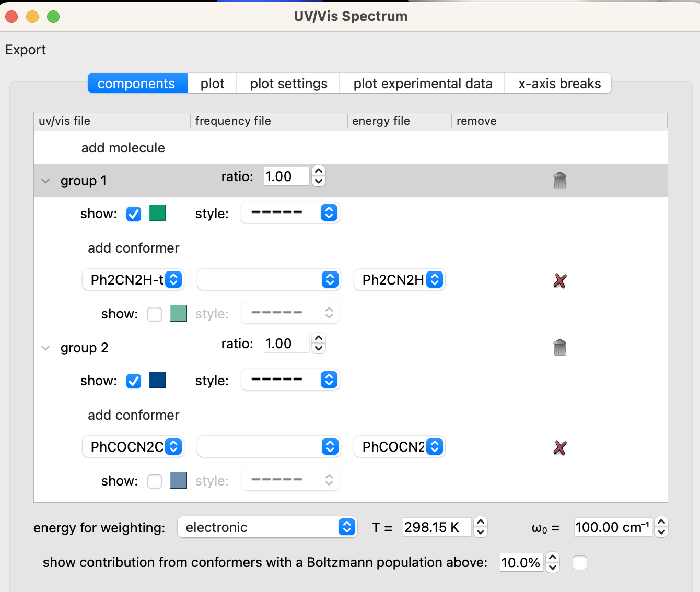
Task: Increase group 1 ratio with stepper up arrow
Action: (x=319, y=171)
